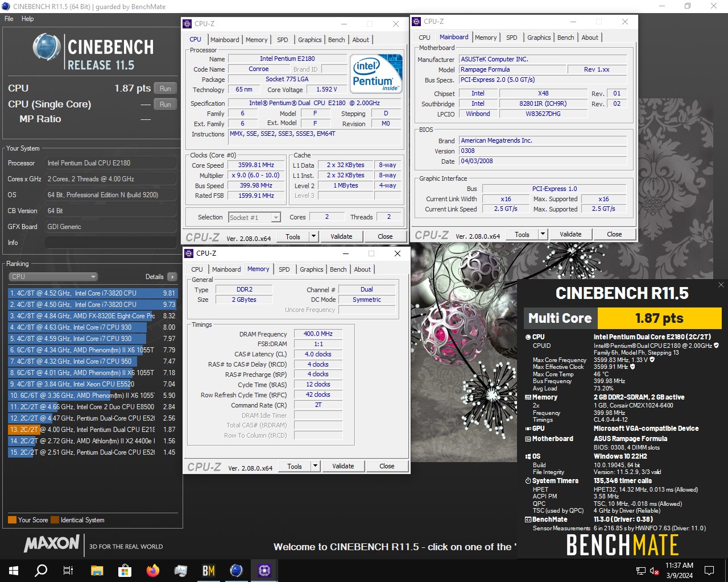The height and width of the screenshot is (582, 728).
Task: Switch to Cinebench taskbar icon
Action: (x=236, y=570)
